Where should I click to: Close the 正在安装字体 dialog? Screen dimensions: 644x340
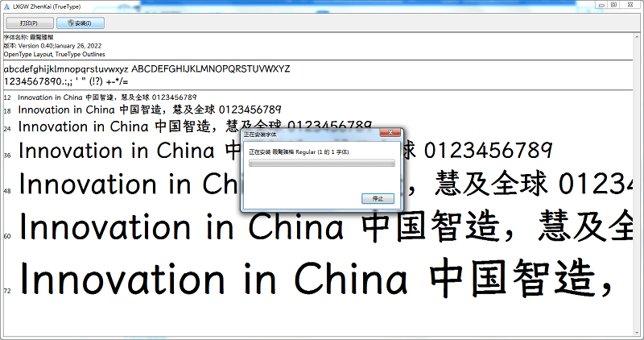coord(390,132)
